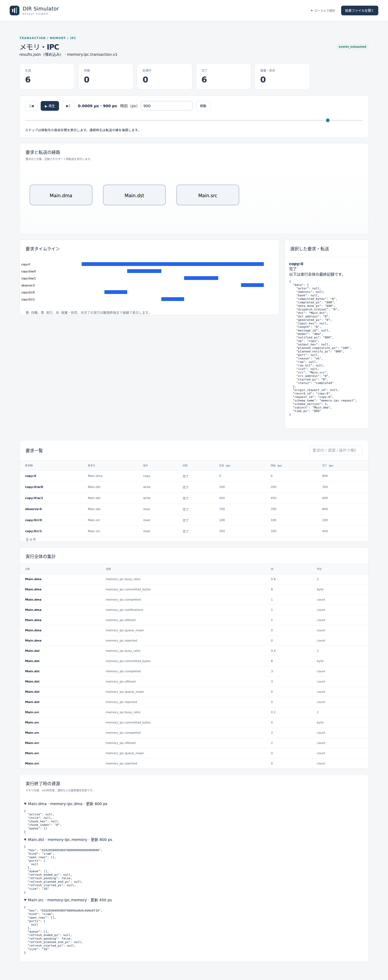Select the observe:0 request row
388x980 pixels.
(x=194, y=509)
